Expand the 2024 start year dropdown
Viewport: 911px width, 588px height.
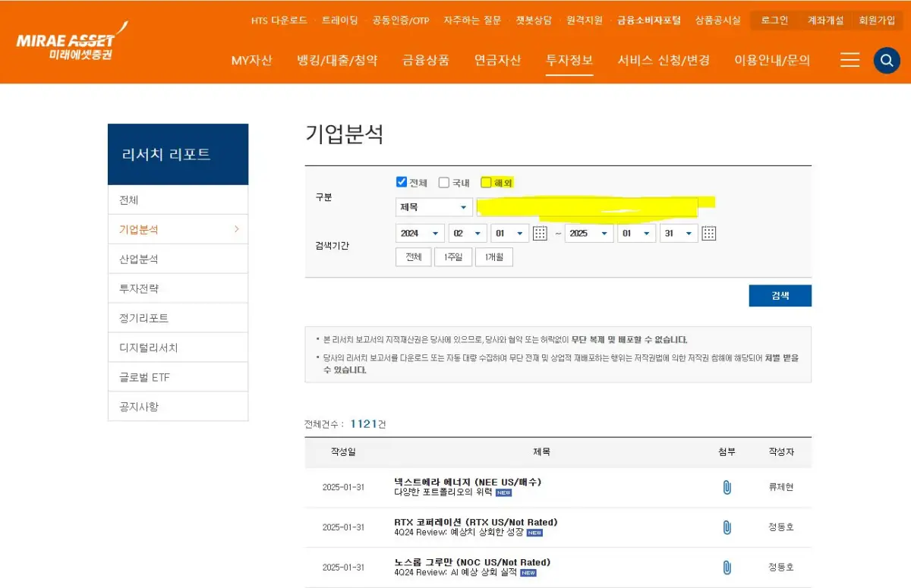pos(420,233)
